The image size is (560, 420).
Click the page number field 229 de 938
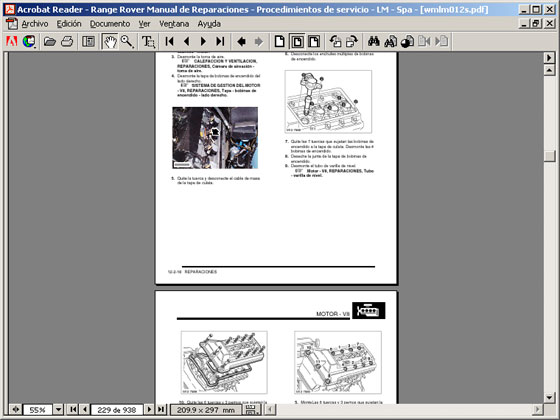(117, 410)
